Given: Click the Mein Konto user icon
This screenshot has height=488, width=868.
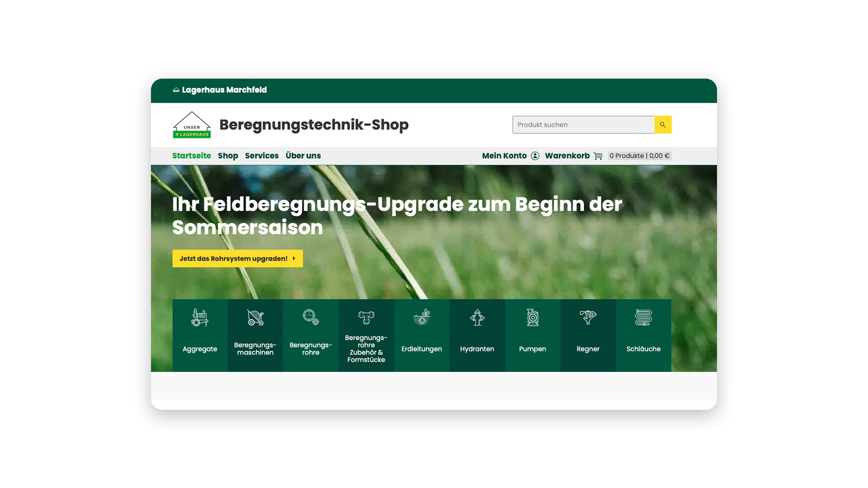Looking at the screenshot, I should pos(535,156).
